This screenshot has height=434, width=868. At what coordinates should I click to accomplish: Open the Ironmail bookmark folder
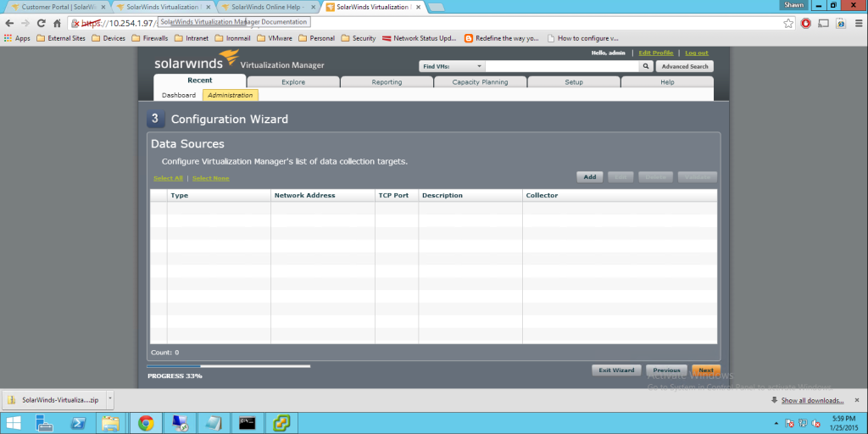[x=232, y=38]
